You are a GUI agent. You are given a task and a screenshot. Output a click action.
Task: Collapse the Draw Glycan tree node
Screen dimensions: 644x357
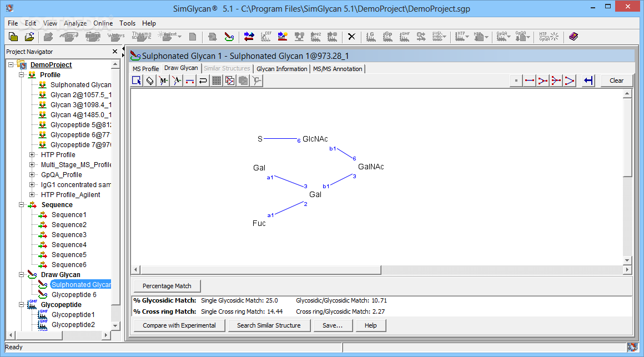pos(21,274)
